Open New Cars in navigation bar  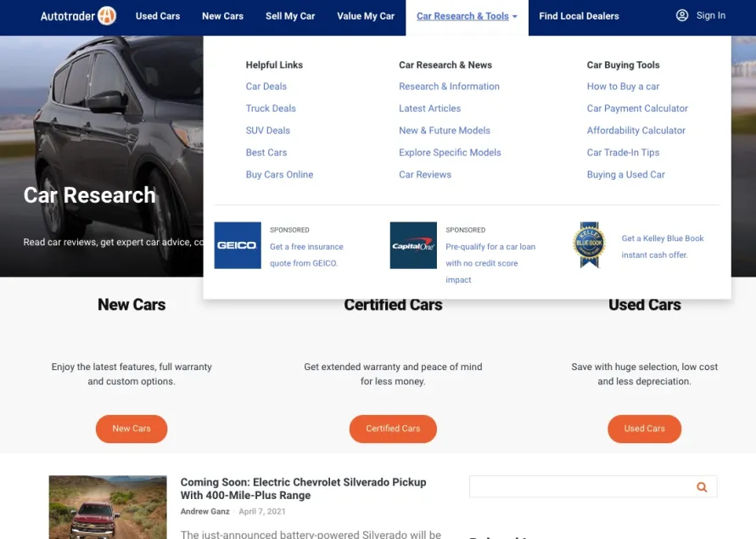pos(223,16)
